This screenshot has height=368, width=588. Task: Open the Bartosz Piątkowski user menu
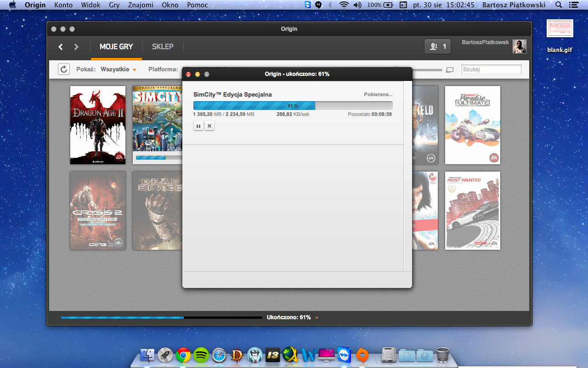514,5
